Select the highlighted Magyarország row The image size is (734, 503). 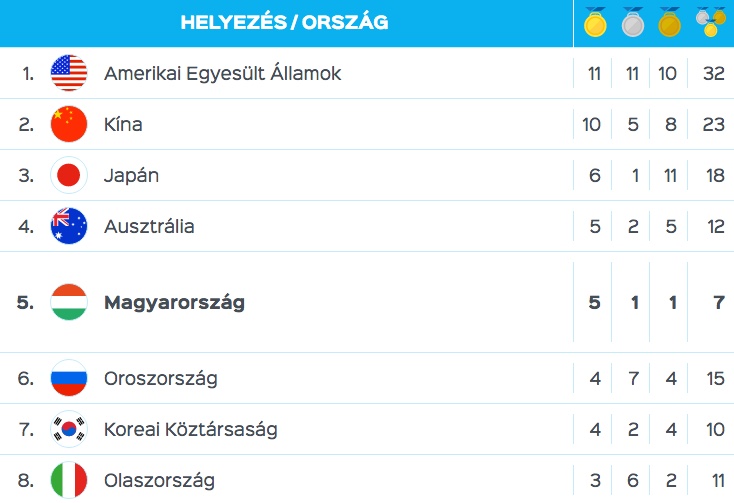click(x=367, y=302)
